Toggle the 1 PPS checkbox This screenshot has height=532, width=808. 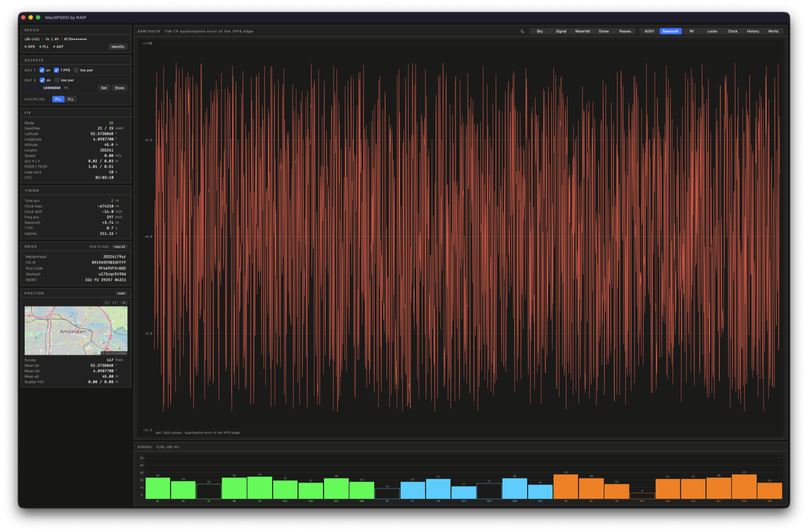57,70
